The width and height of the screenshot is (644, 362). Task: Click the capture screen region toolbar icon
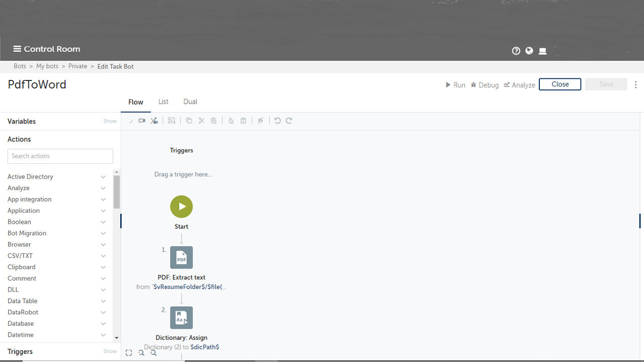pyautogui.click(x=172, y=121)
